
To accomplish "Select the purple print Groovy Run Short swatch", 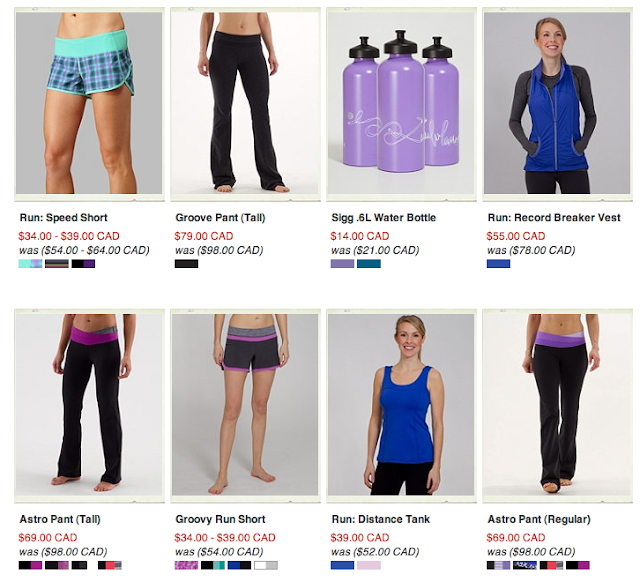I will (x=187, y=565).
